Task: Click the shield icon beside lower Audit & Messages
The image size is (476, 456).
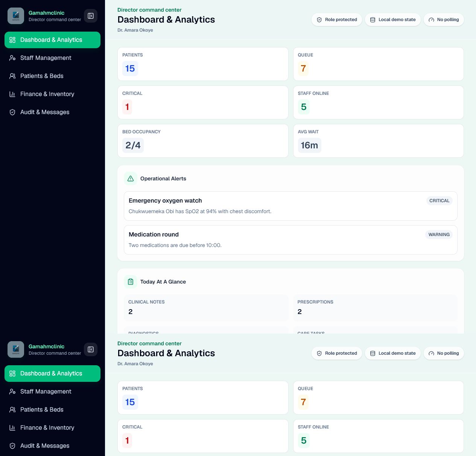Action: click(12, 446)
